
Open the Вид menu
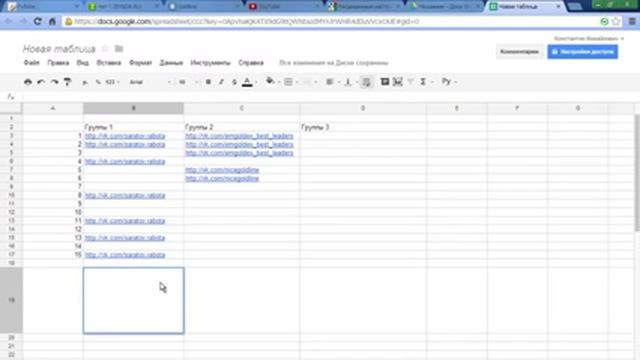[82, 63]
